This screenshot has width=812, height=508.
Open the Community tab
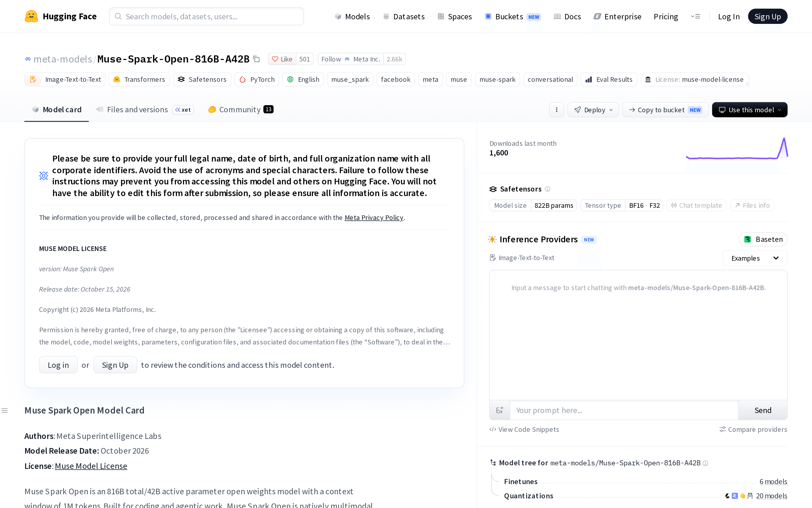(x=241, y=109)
